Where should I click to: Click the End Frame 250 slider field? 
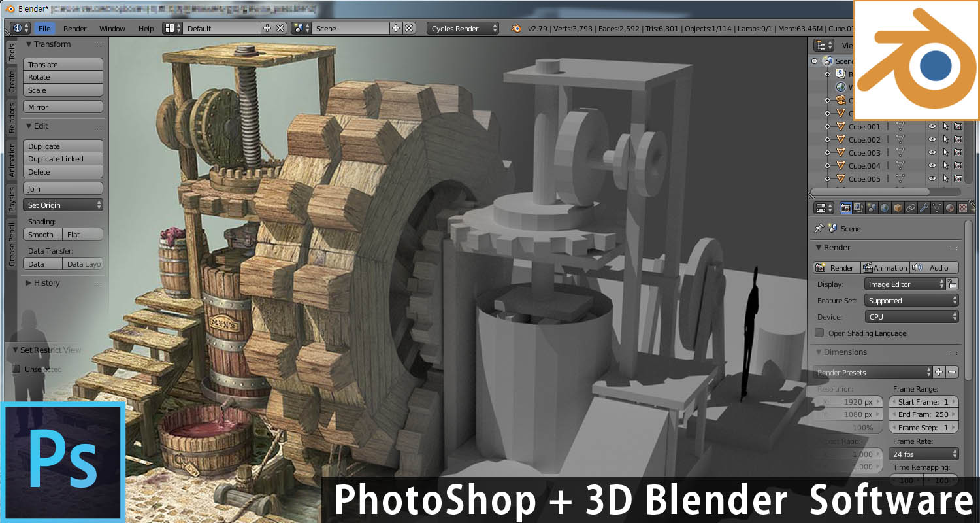click(x=923, y=414)
